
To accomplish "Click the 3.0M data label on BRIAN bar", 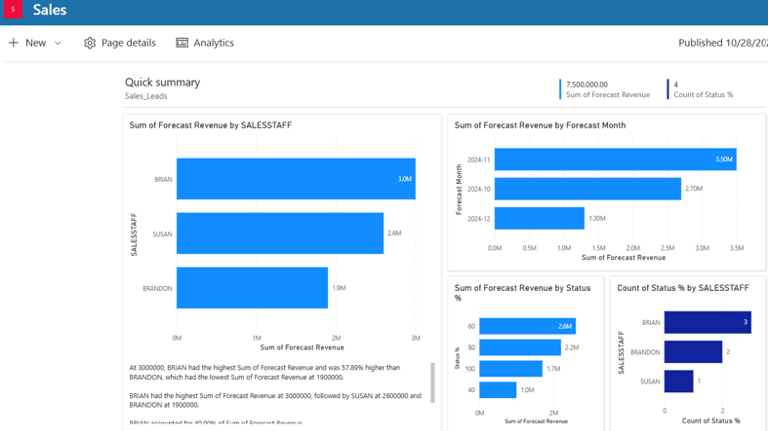I will point(405,179).
